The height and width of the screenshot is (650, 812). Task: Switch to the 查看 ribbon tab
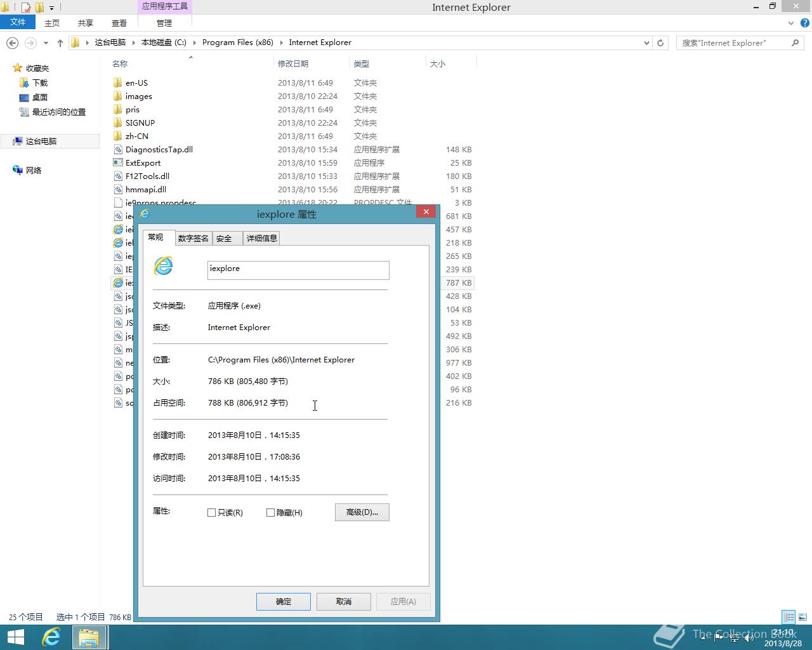click(119, 23)
